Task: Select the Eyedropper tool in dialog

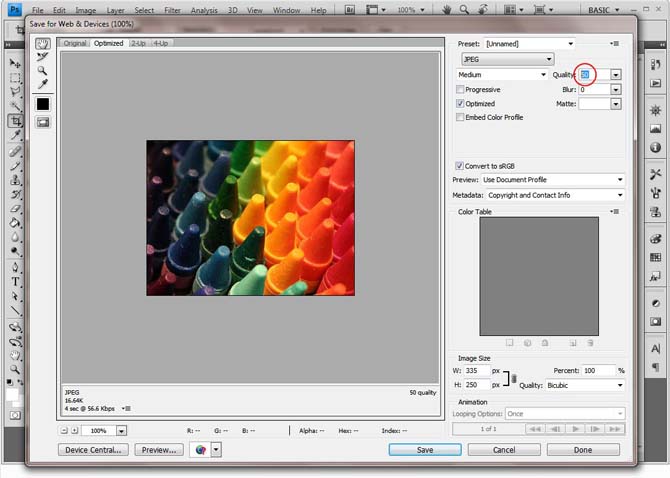Action: coord(42,84)
